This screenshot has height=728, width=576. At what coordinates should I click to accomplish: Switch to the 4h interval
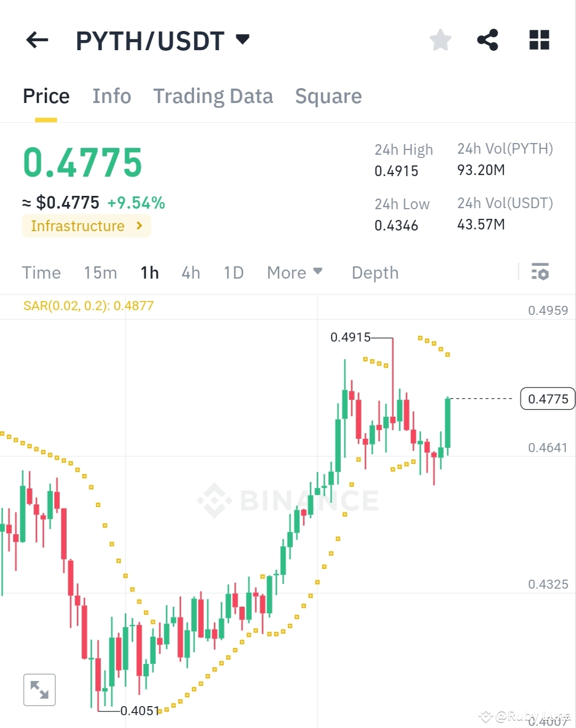190,272
